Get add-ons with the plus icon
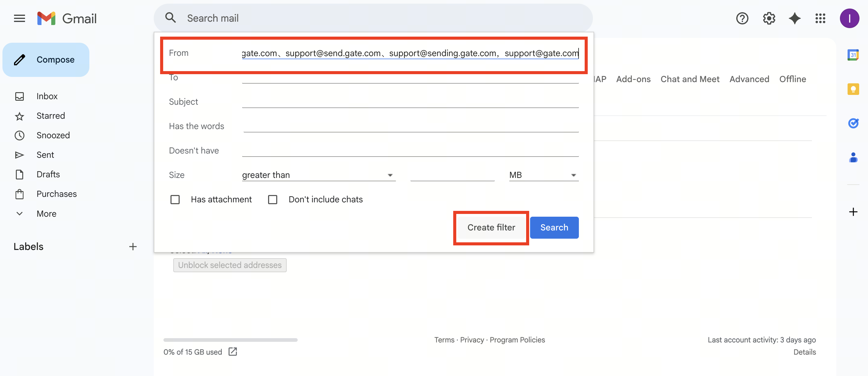 point(853,212)
